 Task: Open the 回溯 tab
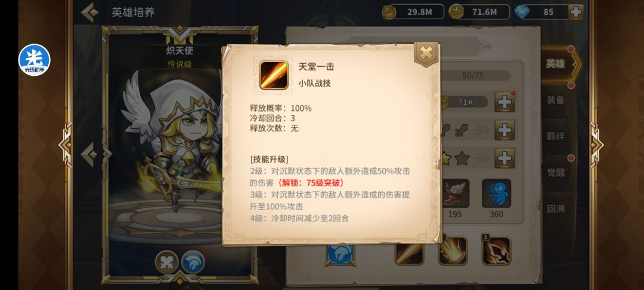pos(555,209)
